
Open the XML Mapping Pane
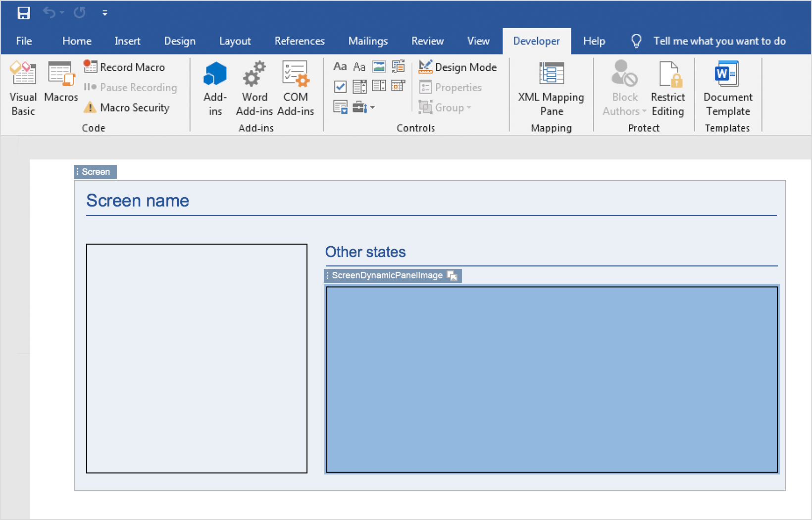click(551, 89)
